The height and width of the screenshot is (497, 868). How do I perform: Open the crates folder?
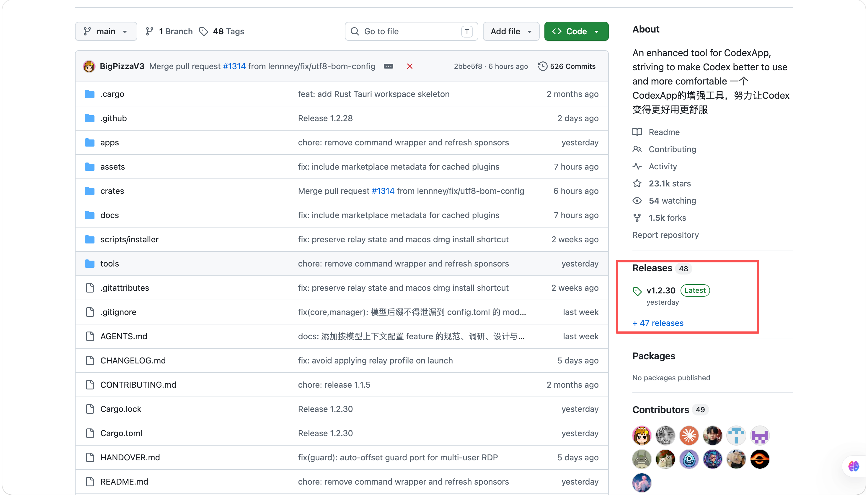click(x=112, y=191)
